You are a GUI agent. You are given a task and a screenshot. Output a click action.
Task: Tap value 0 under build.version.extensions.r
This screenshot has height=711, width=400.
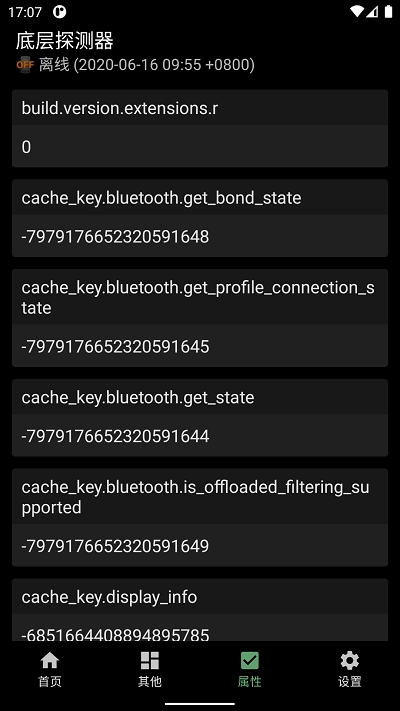(x=26, y=147)
